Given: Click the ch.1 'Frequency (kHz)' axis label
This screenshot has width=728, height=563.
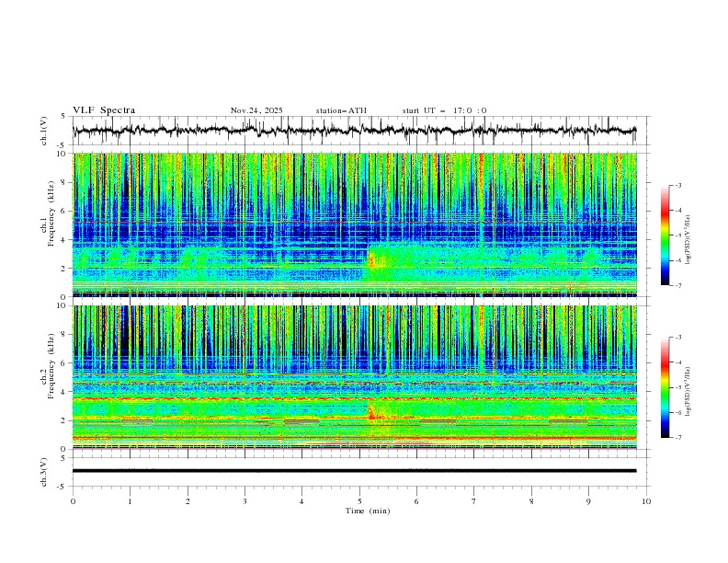Looking at the screenshot, I should (x=51, y=213).
